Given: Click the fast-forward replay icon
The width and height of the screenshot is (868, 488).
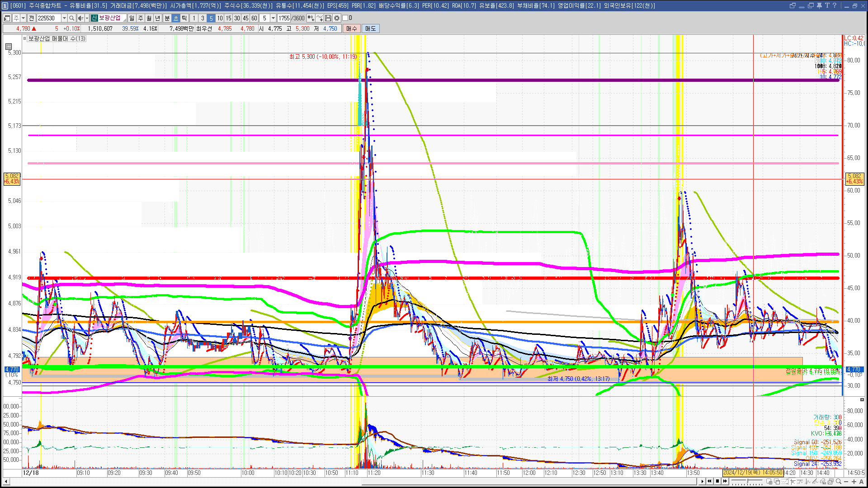Looking at the screenshot, I should pos(725,481).
